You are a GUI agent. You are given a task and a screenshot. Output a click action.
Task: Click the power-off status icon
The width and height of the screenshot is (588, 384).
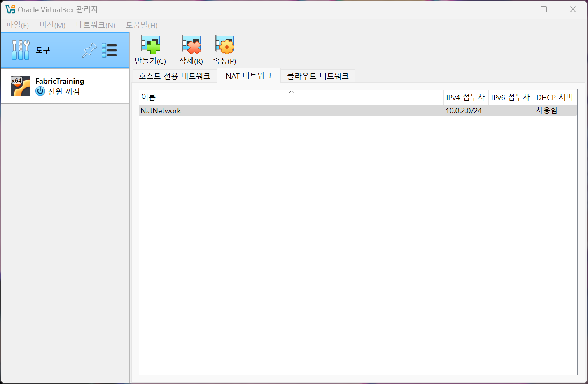(40, 91)
